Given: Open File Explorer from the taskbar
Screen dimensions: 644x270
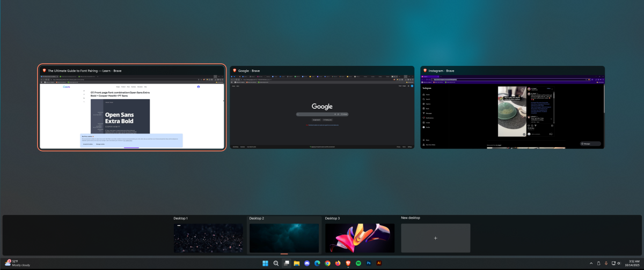Looking at the screenshot, I should coord(296,263).
